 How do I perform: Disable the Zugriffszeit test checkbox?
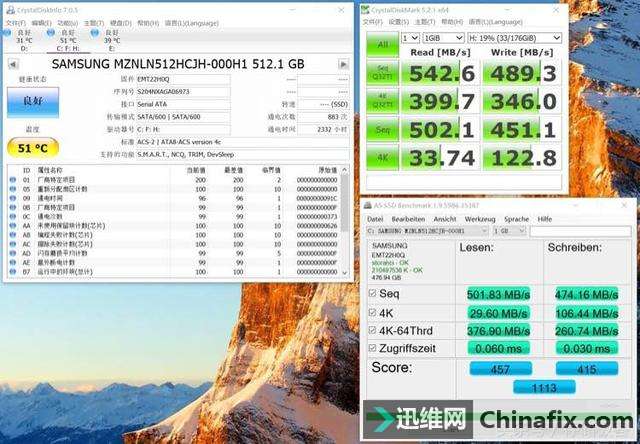tap(373, 347)
